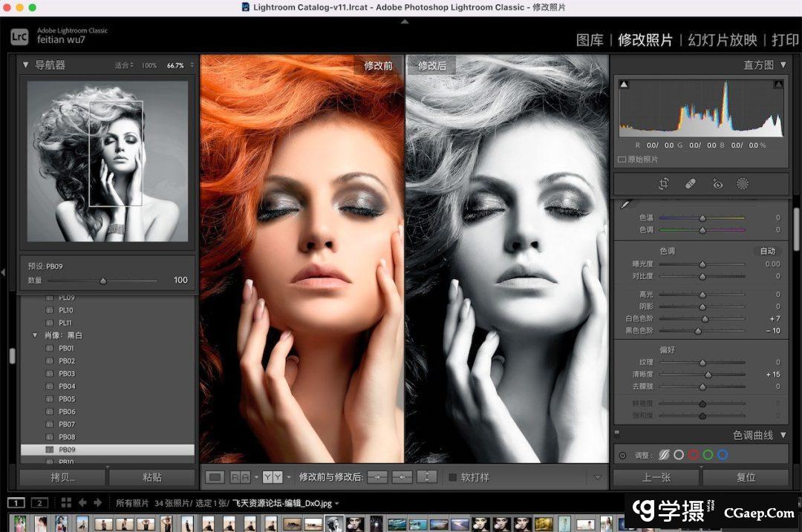Open the Masking tool circle icon
Viewport: 802px width, 532px height.
[x=742, y=184]
